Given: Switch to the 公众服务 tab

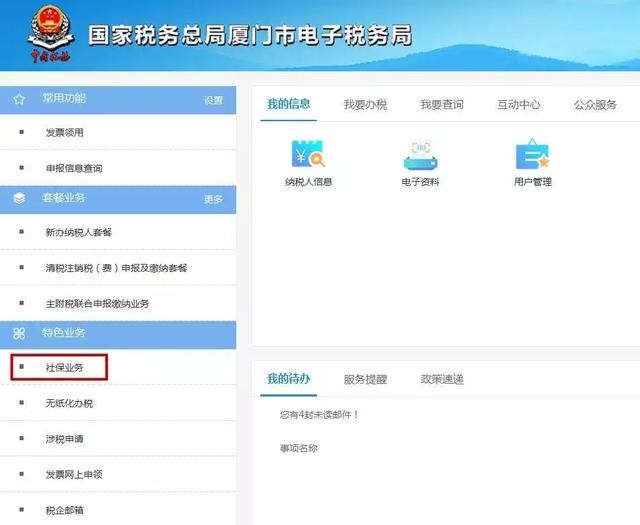Looking at the screenshot, I should (595, 105).
